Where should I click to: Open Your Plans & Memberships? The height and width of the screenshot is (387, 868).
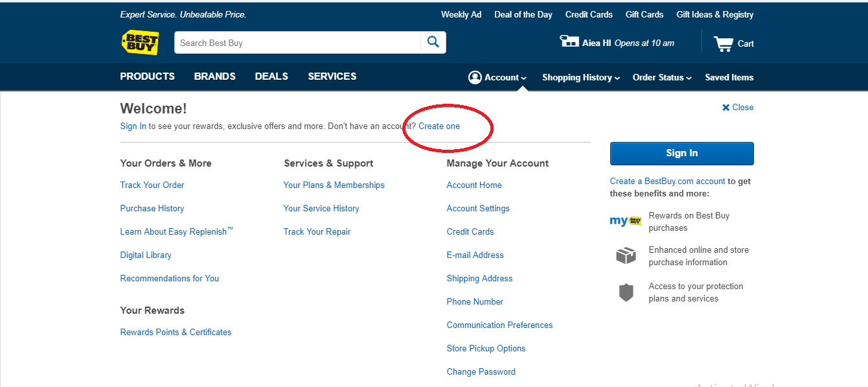click(334, 185)
